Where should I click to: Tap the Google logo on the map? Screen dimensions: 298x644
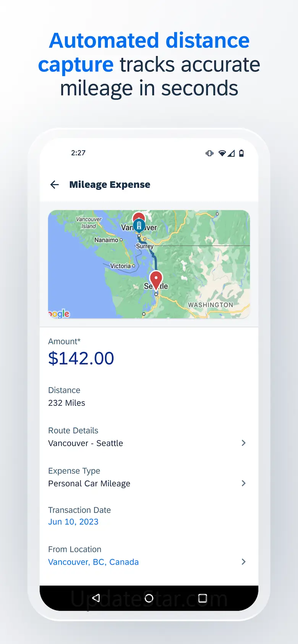[59, 314]
